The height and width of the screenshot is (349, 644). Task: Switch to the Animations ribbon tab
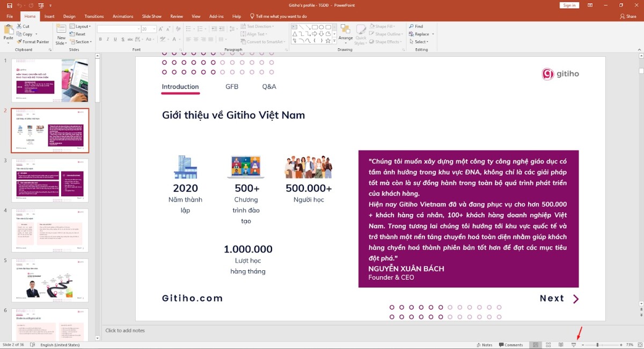point(123,16)
